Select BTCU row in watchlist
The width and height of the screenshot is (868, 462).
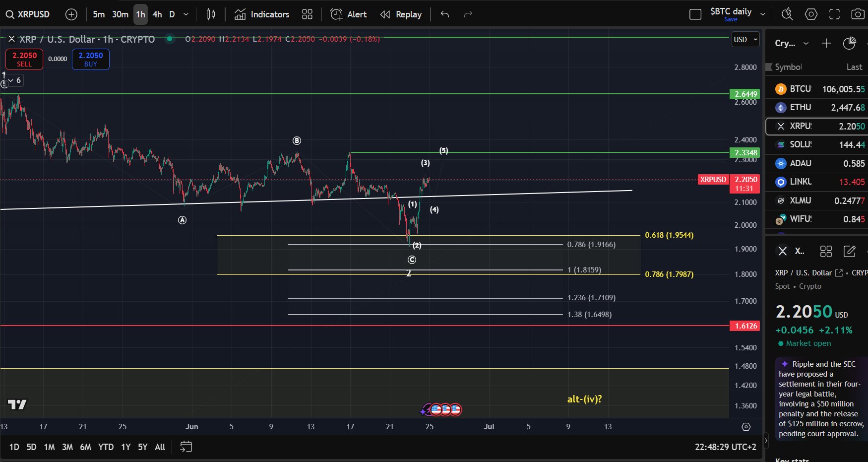pos(816,89)
